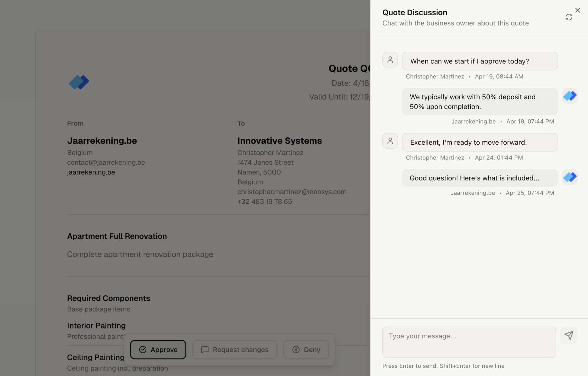This screenshot has width=588, height=376.
Task: Click the user avatar beside first message
Action: (390, 60)
